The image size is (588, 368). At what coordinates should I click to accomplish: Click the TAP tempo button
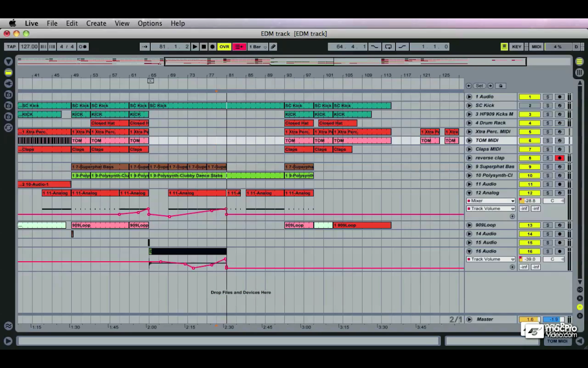(x=11, y=46)
